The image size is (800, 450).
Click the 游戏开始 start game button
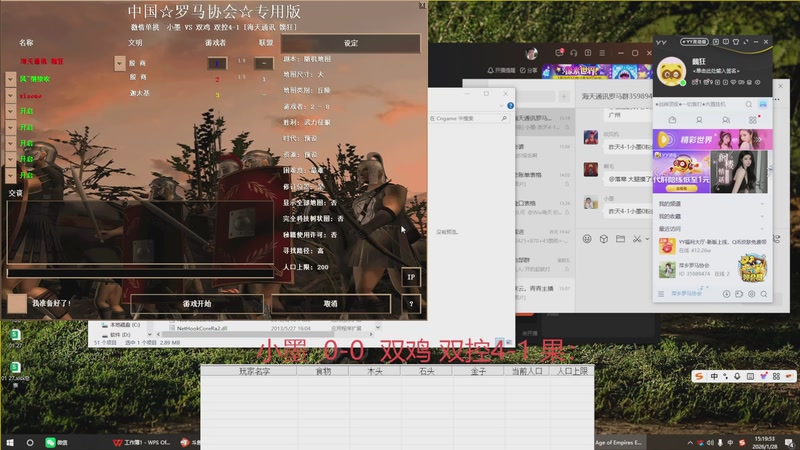pos(197,304)
